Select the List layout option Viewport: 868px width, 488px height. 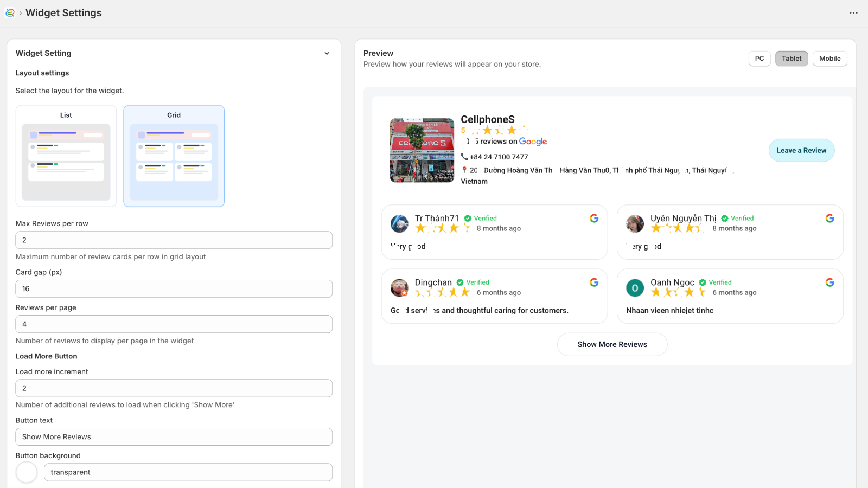pyautogui.click(x=66, y=156)
